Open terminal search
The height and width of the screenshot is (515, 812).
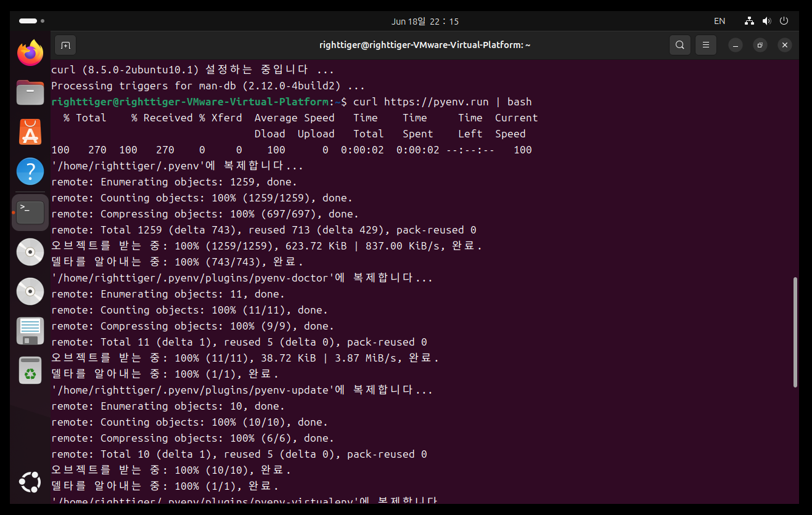point(679,45)
